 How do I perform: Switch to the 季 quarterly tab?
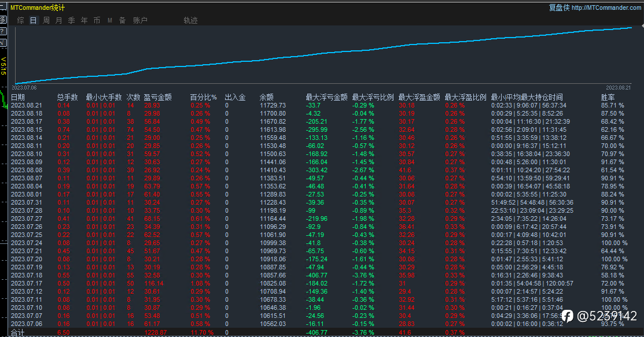pos(72,20)
